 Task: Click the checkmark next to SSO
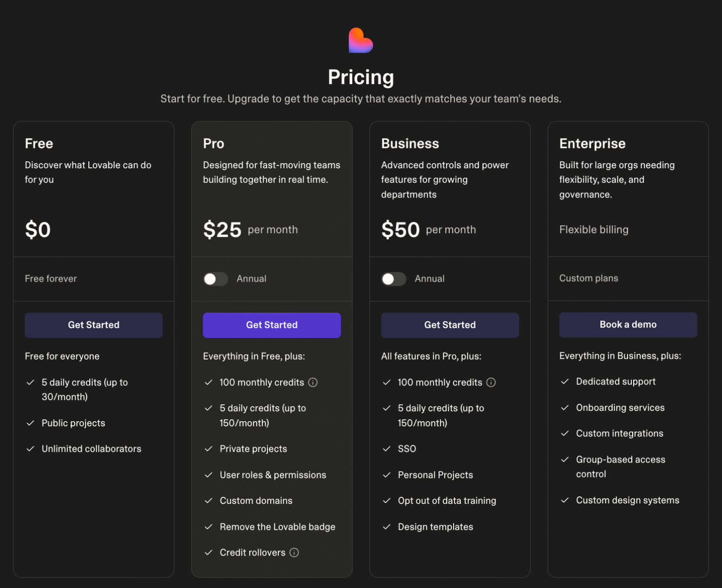point(387,448)
